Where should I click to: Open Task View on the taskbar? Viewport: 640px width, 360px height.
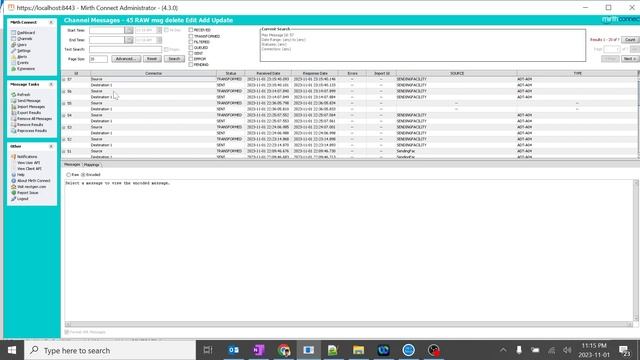click(x=208, y=350)
